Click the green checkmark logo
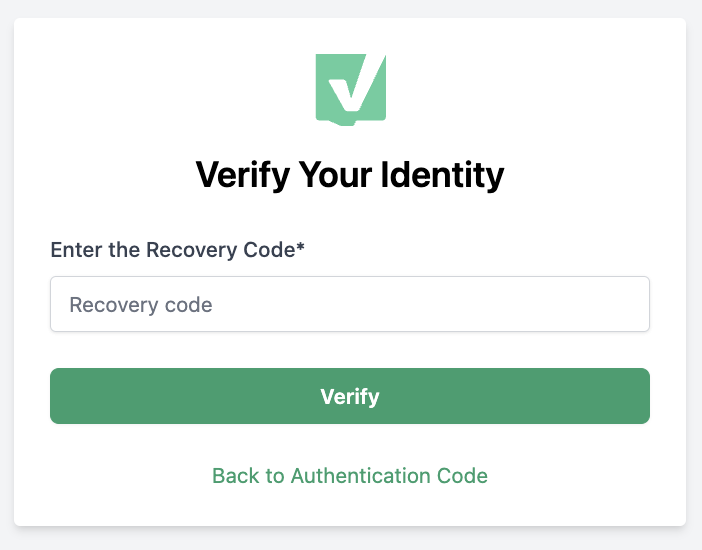702x550 pixels. tap(351, 90)
